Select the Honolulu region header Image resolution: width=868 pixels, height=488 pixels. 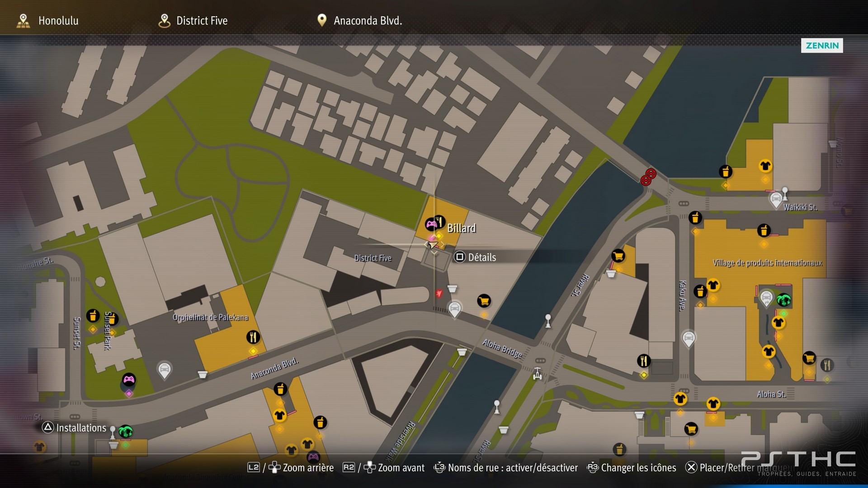point(47,21)
